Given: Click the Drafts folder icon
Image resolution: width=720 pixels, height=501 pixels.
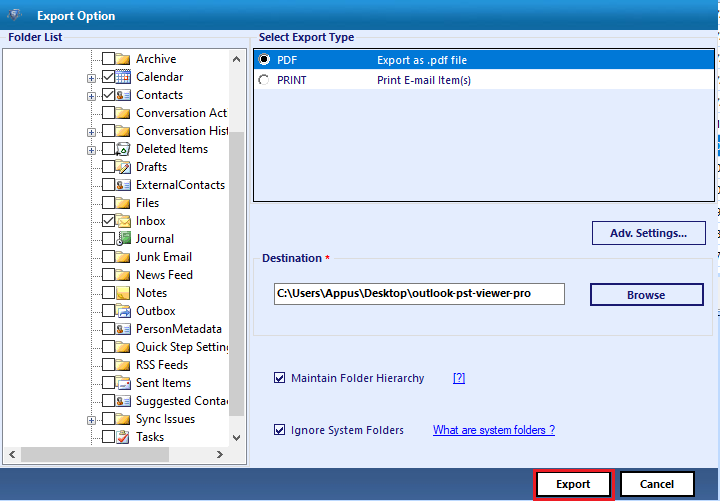Looking at the screenshot, I should [124, 167].
